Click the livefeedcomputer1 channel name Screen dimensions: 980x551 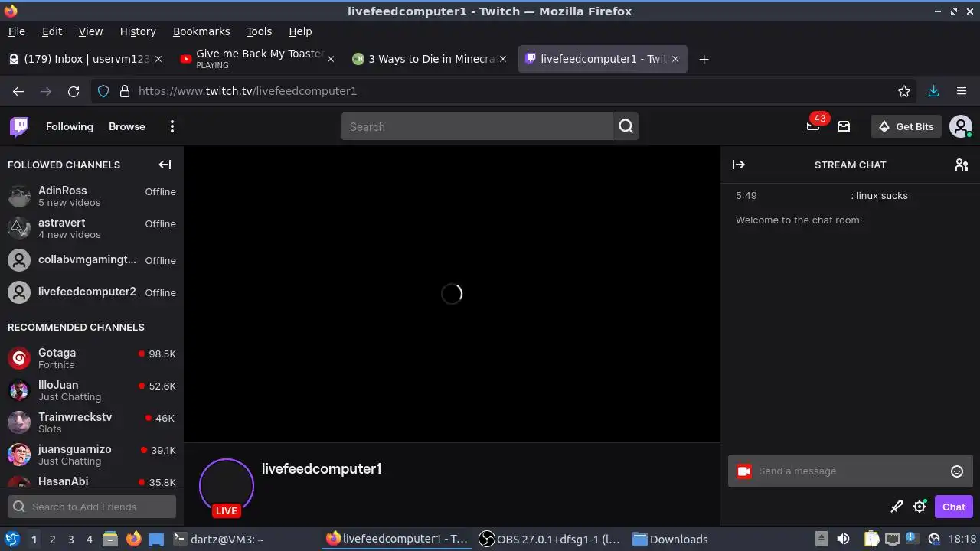click(322, 469)
